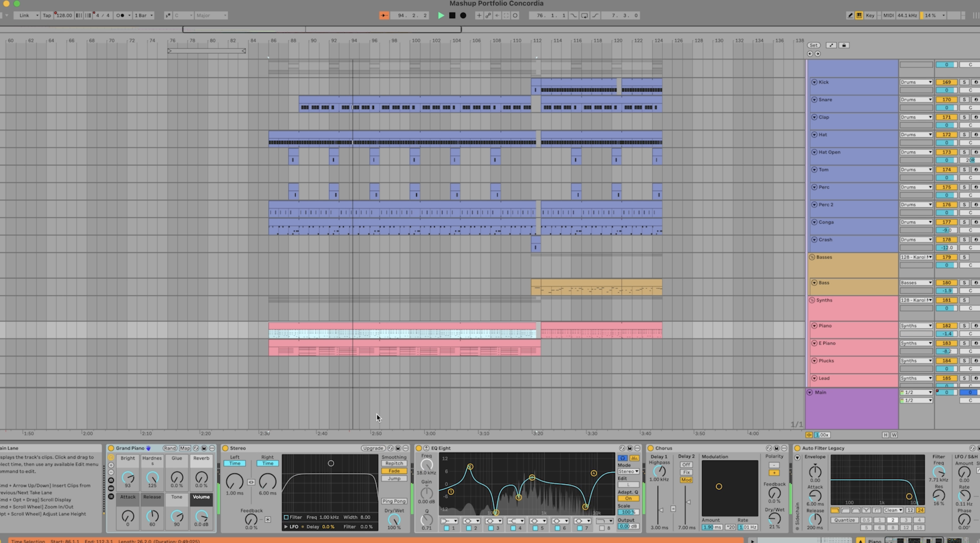Disable EQ Eight band 1 checkbox
The width and height of the screenshot is (980, 543).
pyautogui.click(x=447, y=528)
